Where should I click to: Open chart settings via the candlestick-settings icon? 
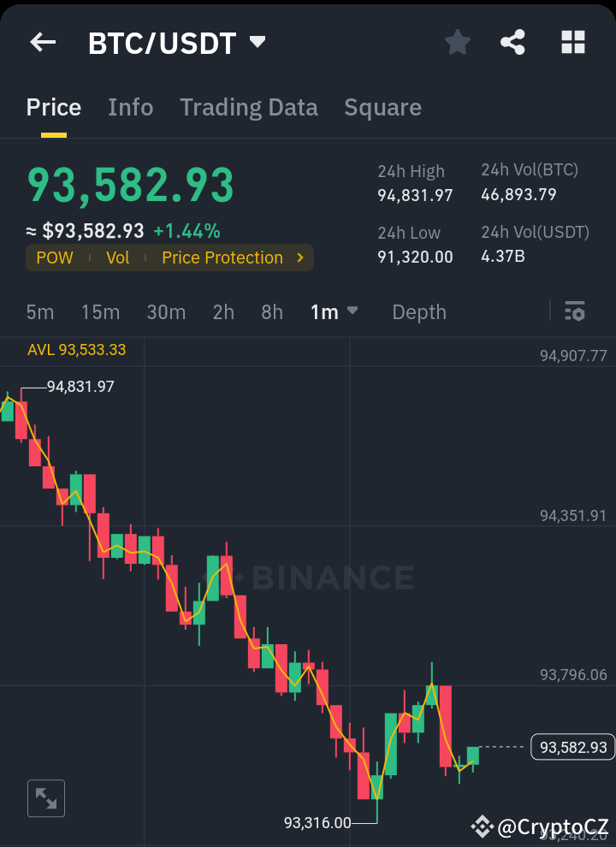574,311
